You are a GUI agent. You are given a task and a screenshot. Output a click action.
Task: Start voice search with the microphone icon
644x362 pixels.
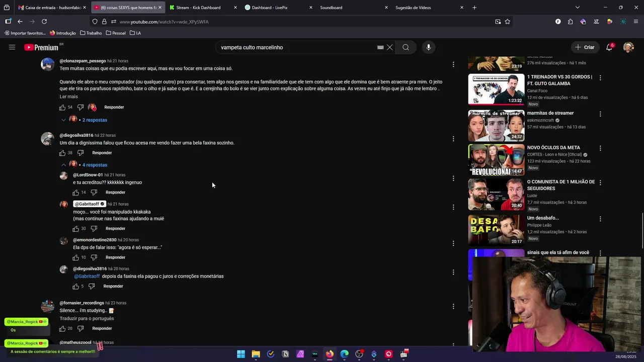pos(429,47)
